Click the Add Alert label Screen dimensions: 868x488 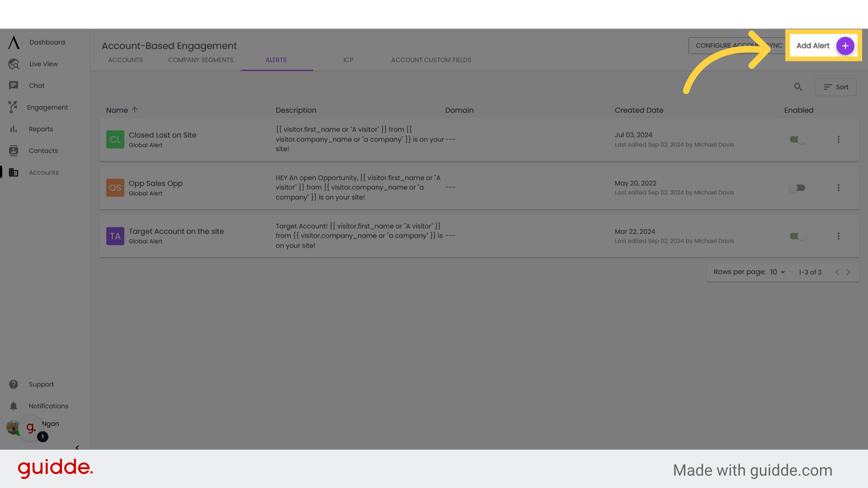[x=813, y=46]
